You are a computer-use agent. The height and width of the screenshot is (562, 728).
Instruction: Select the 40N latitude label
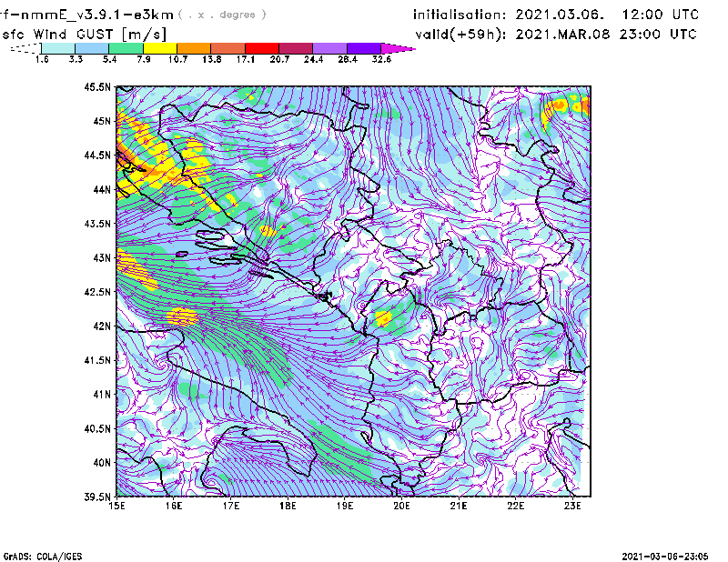(x=102, y=463)
